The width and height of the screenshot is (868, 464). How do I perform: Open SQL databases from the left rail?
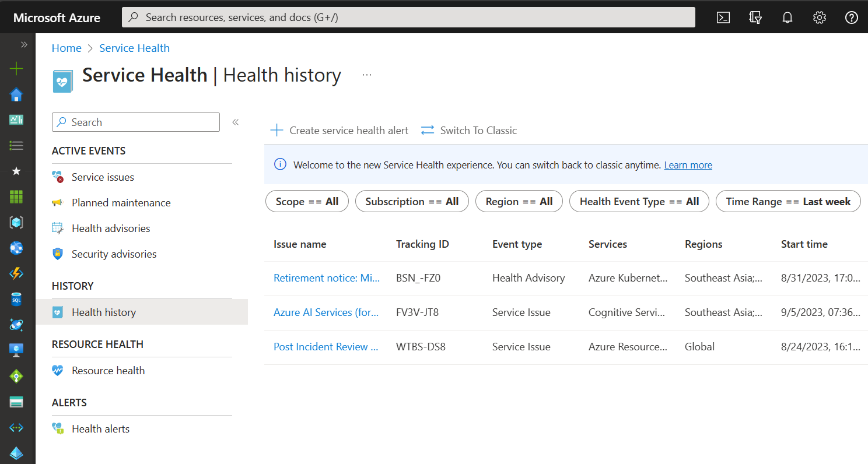(16, 300)
